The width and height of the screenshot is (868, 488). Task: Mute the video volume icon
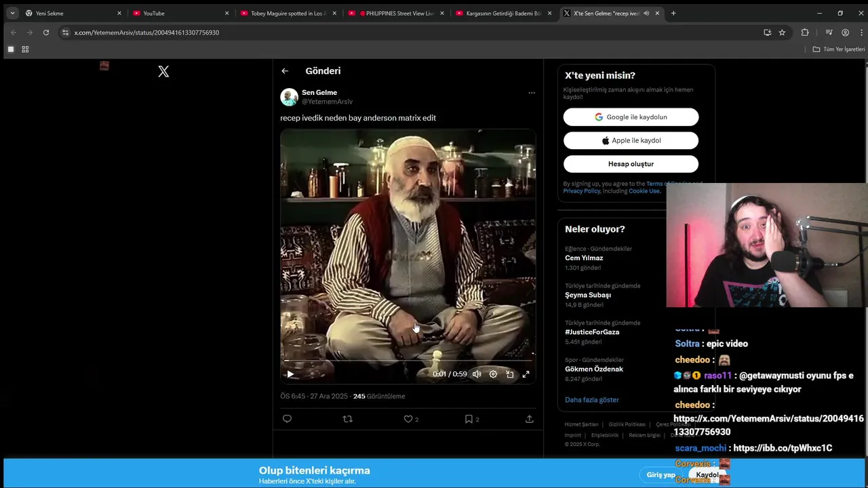(477, 374)
